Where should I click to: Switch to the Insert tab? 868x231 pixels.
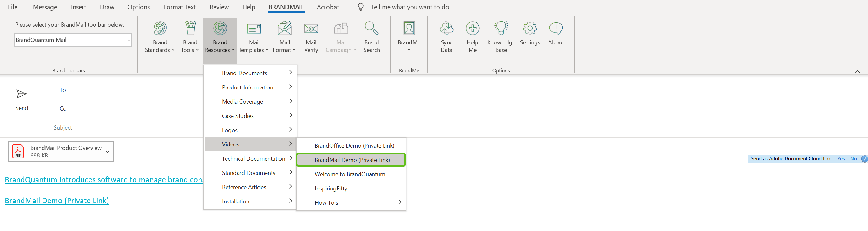pos(78,7)
